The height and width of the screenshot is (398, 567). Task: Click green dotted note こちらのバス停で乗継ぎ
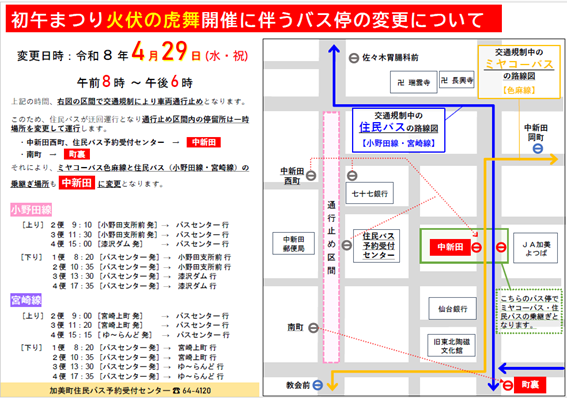tap(529, 311)
